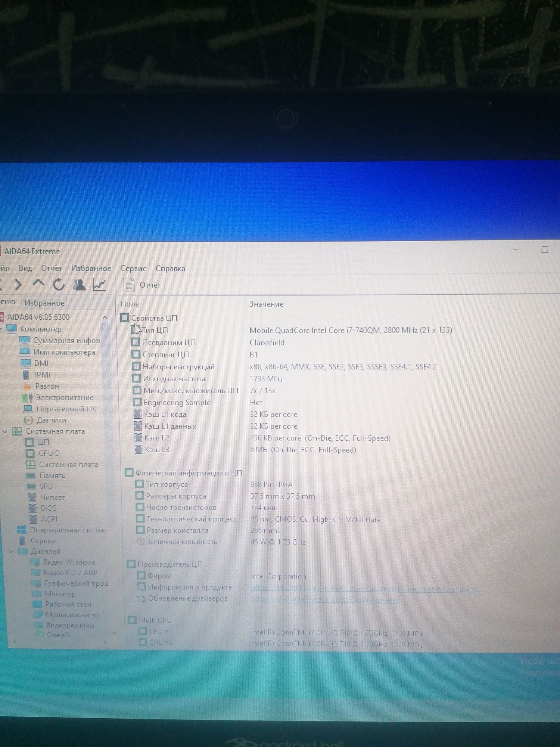Click the Refresh toolbar icon

59,285
